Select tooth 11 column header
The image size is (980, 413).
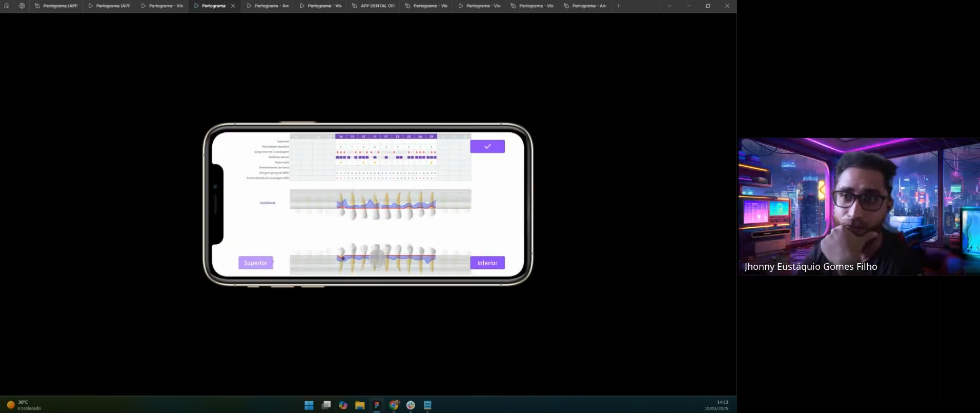(x=375, y=136)
